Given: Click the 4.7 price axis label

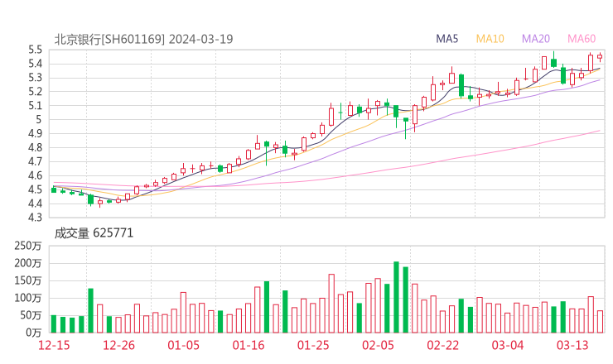Looking at the screenshot, I should (35, 161).
